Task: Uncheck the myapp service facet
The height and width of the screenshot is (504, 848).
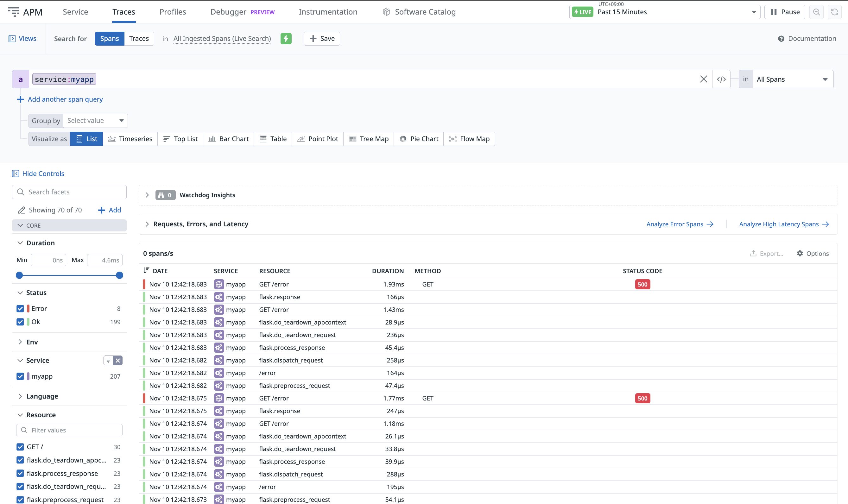Action: [20, 376]
